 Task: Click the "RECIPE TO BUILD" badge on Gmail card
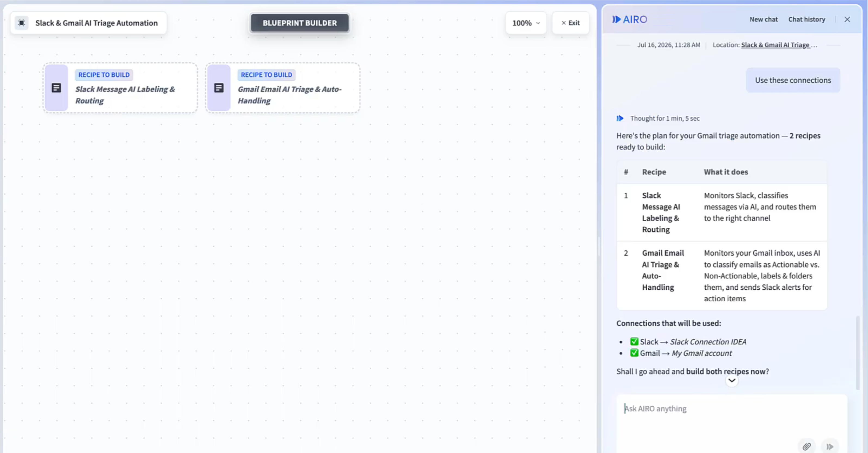(x=266, y=75)
